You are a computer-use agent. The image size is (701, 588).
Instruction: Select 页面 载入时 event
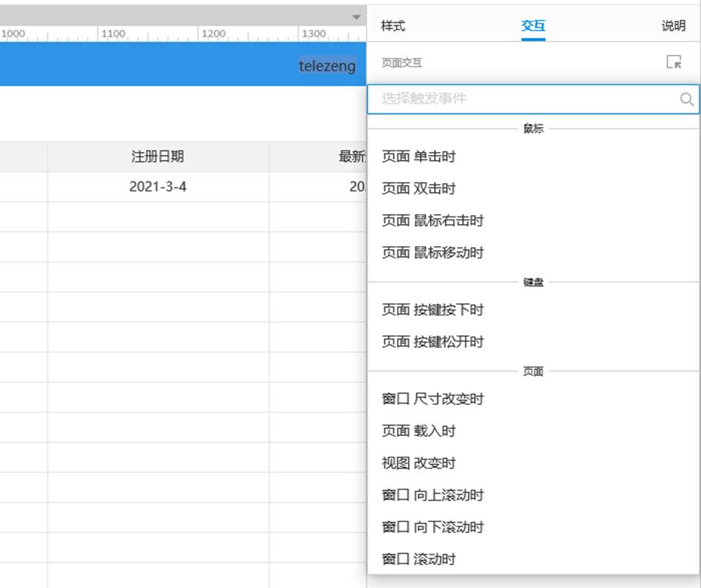point(533,431)
